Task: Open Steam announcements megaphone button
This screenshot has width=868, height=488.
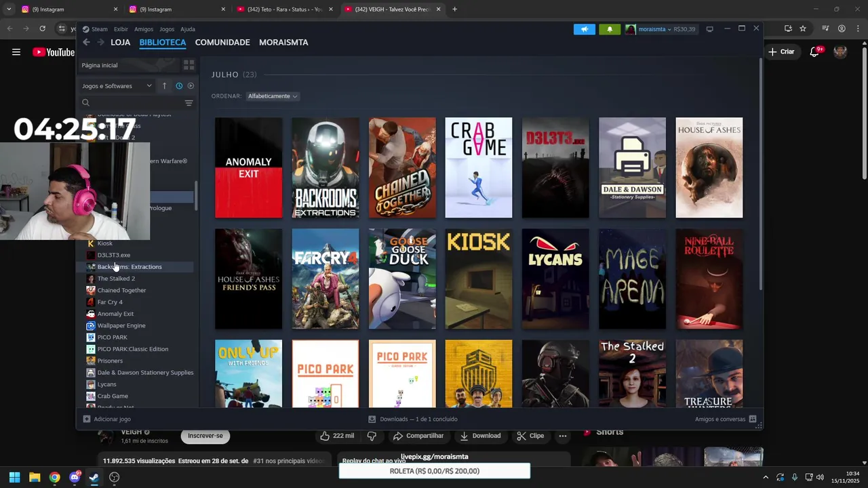Action: [585, 29]
